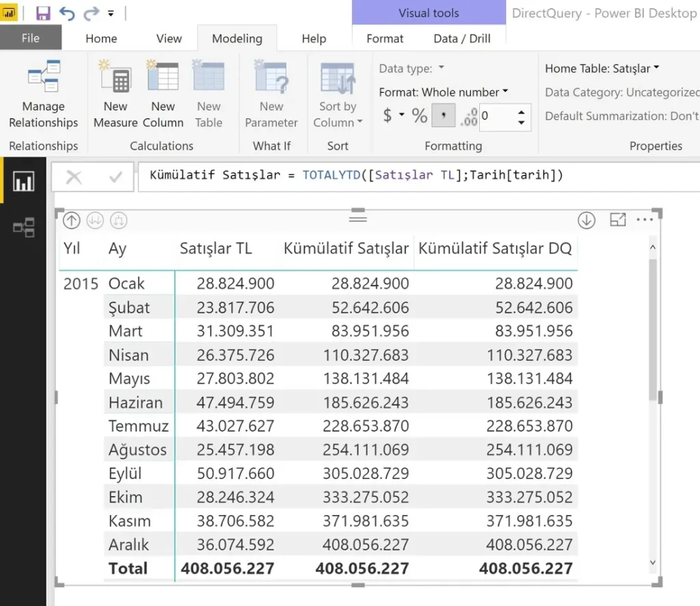
Task: Open the Relationships model view in sidebar
Action: [23, 227]
